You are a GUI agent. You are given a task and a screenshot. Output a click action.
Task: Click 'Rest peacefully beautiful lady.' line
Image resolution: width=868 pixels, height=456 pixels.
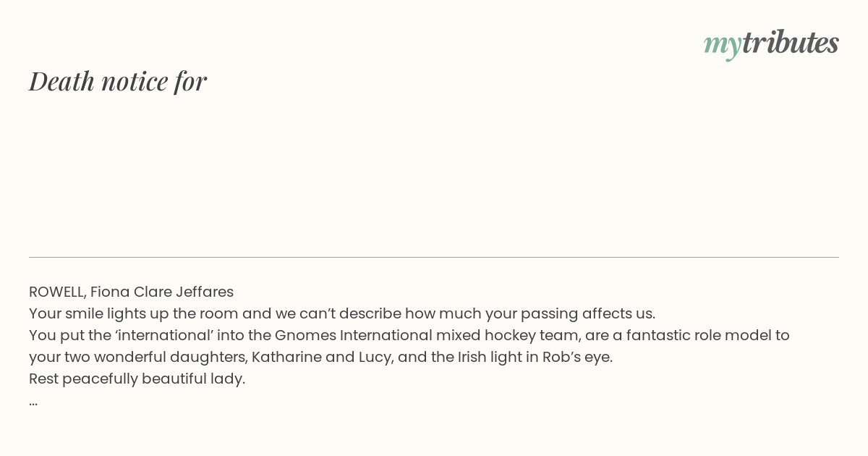tap(137, 379)
